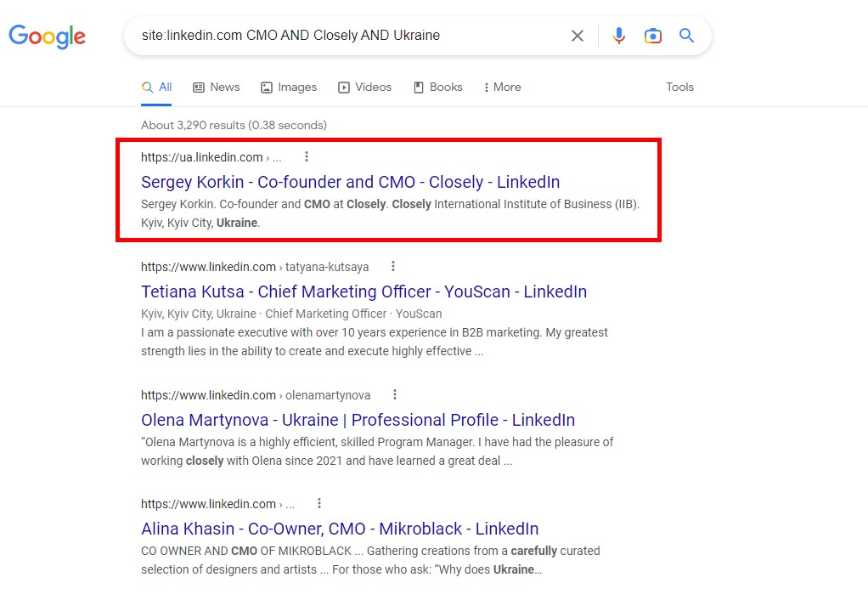Open the Tetiana Kutsa Chief Marketing Officer link
This screenshot has height=600, width=868.
coord(364,292)
